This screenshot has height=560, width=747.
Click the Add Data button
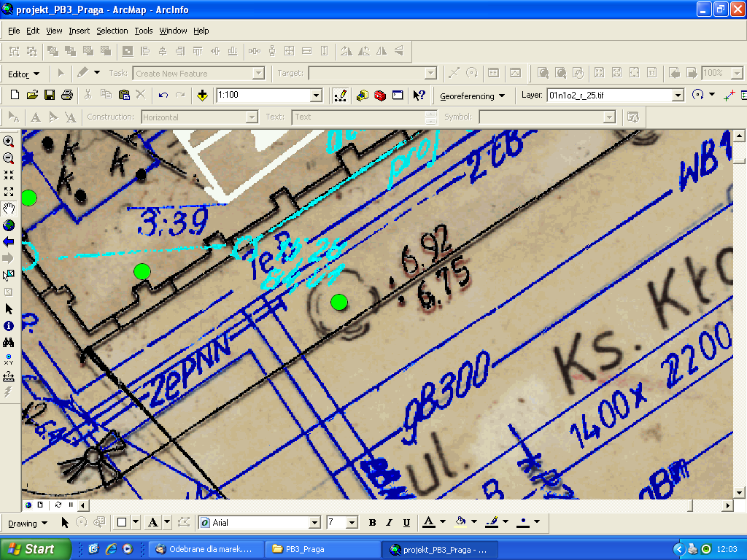pos(203,96)
